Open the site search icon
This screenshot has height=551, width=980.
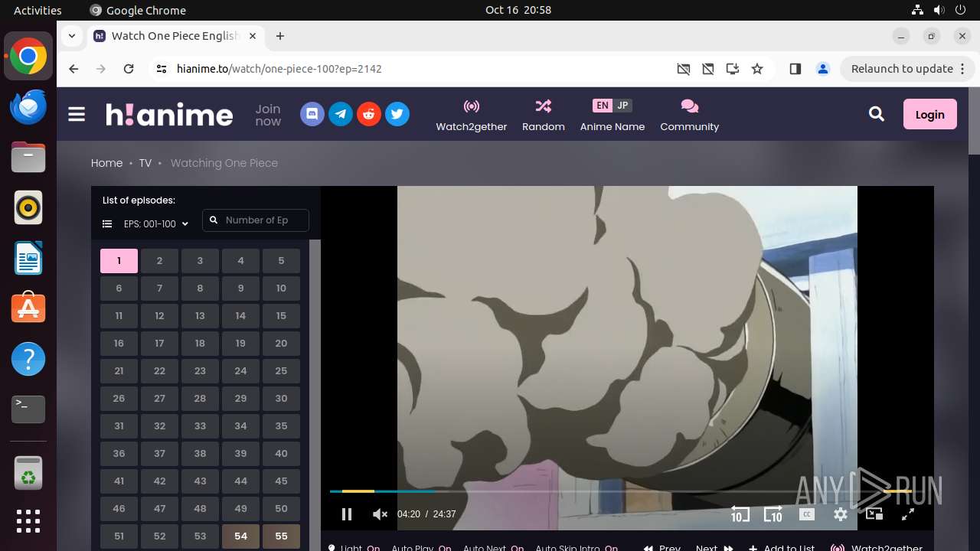(x=877, y=115)
